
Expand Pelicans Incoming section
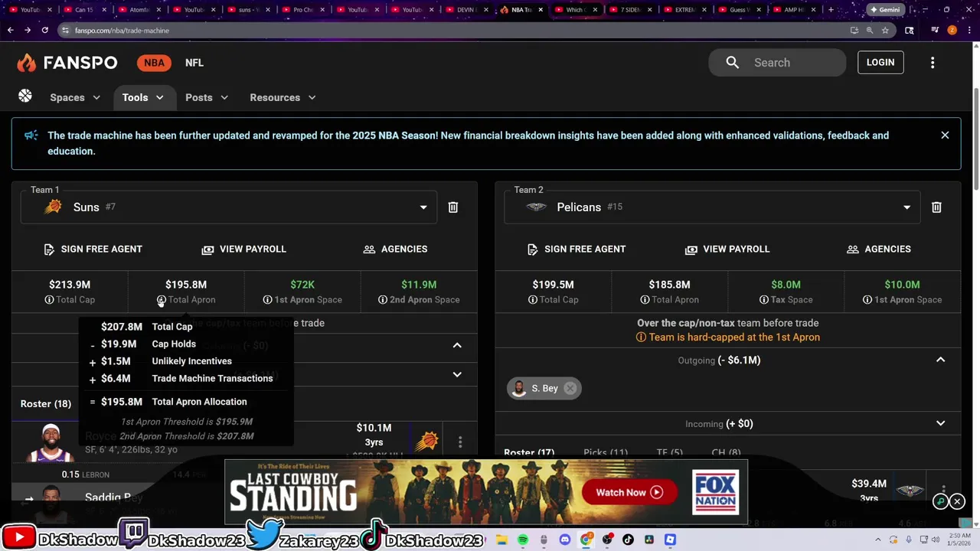click(941, 423)
